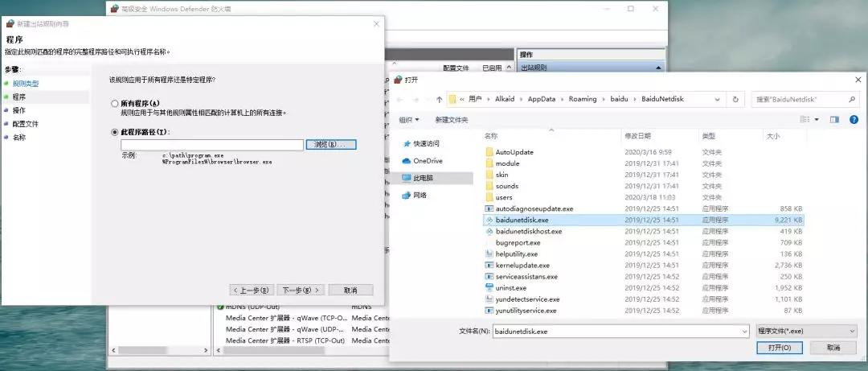Open the 组织 dropdown menu

click(x=409, y=120)
